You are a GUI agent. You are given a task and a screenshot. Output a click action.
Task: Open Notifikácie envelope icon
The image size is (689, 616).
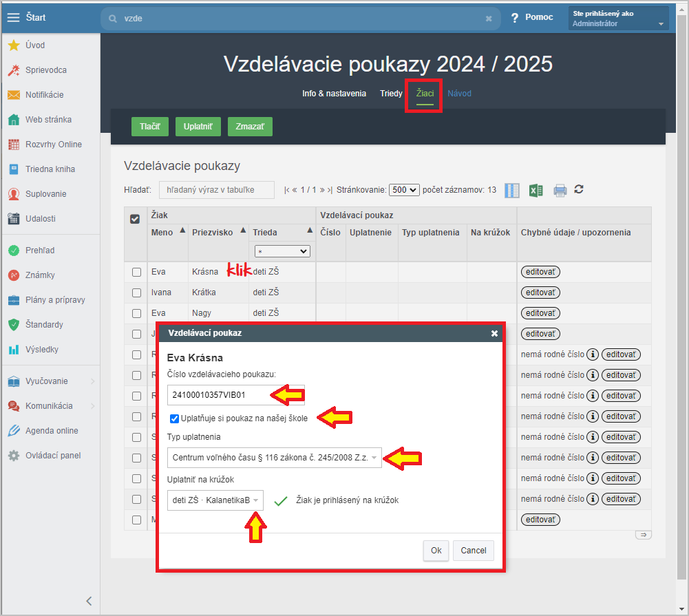(14, 95)
